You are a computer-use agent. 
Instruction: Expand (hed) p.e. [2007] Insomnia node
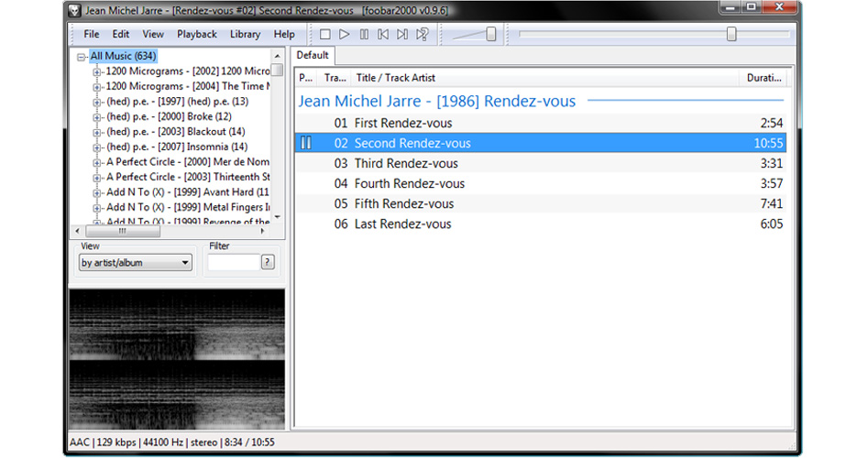tap(97, 147)
